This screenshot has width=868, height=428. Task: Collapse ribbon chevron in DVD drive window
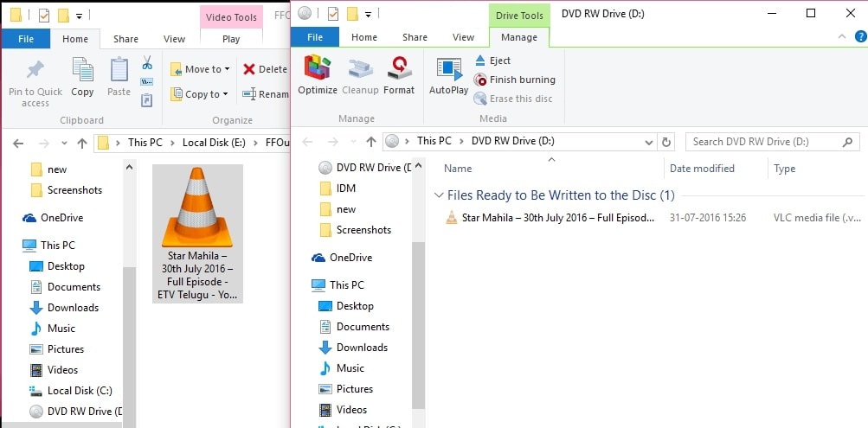[x=842, y=37]
